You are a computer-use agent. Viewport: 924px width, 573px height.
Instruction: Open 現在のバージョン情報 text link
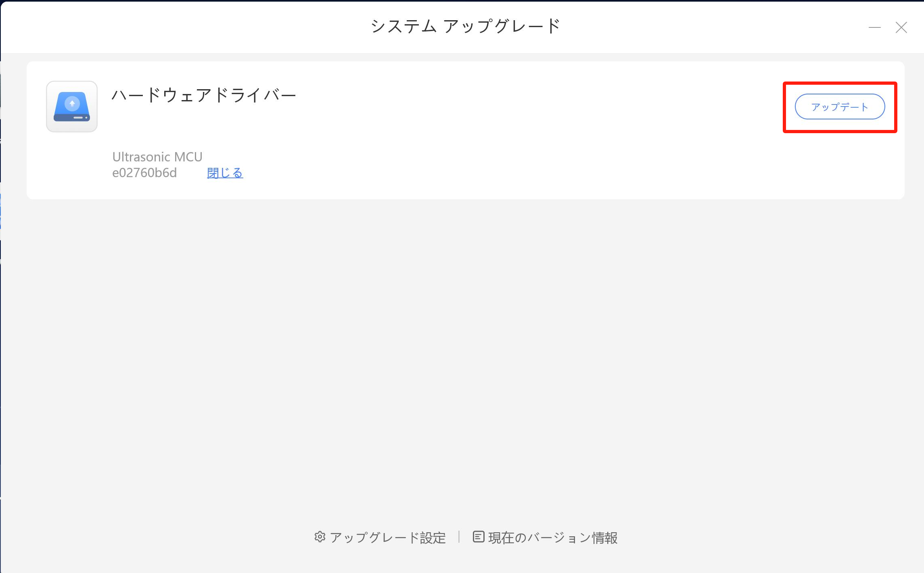tap(553, 538)
